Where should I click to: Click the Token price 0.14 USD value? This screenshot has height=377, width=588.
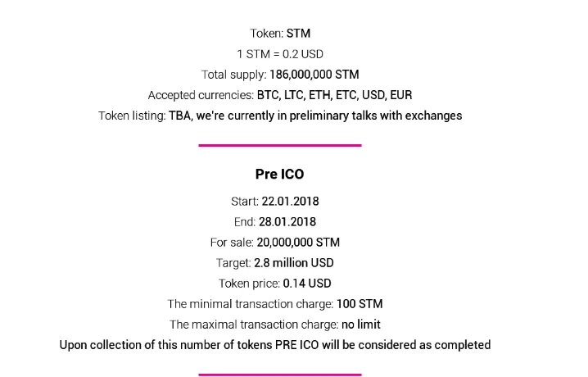307,284
